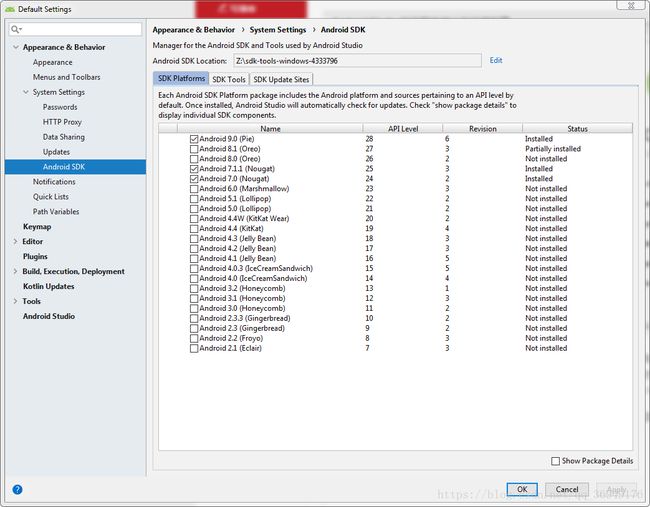650x507 pixels.
Task: Check Android 4.0.3 (IceCreamSandwich) checkbox
Action: (x=194, y=268)
